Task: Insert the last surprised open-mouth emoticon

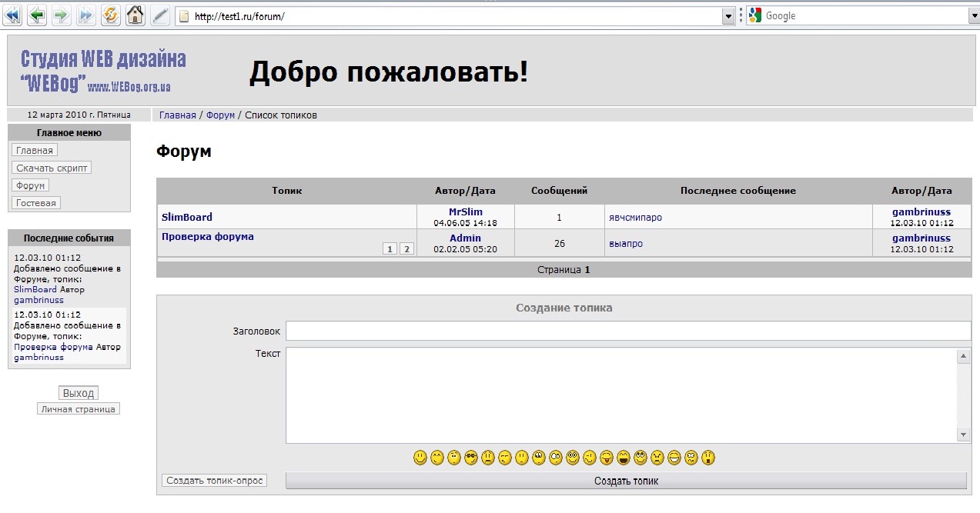Action: pos(708,458)
